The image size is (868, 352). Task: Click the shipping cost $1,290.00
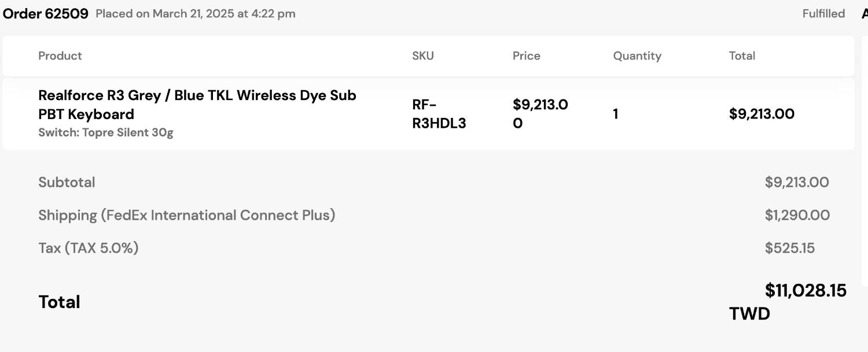tap(797, 216)
